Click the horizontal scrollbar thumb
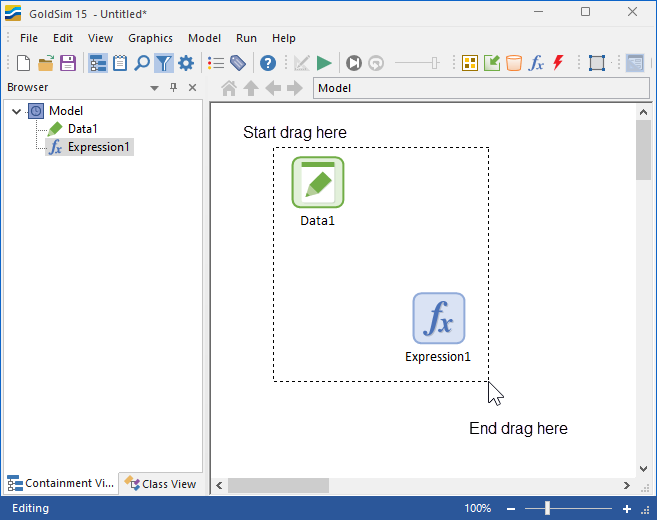The height and width of the screenshot is (520, 657). pyautogui.click(x=278, y=486)
